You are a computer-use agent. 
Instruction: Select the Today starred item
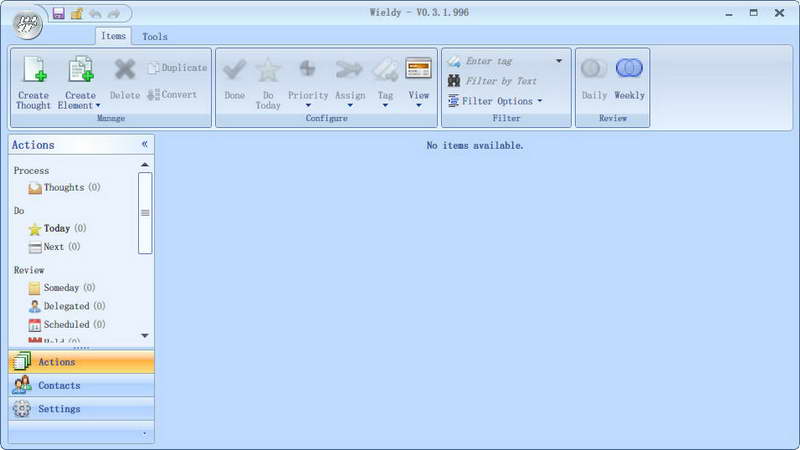tap(57, 229)
